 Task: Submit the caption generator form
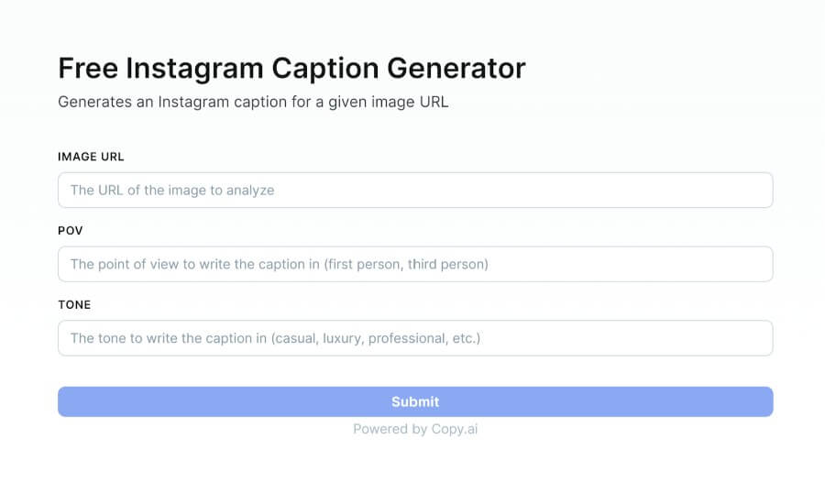point(415,401)
